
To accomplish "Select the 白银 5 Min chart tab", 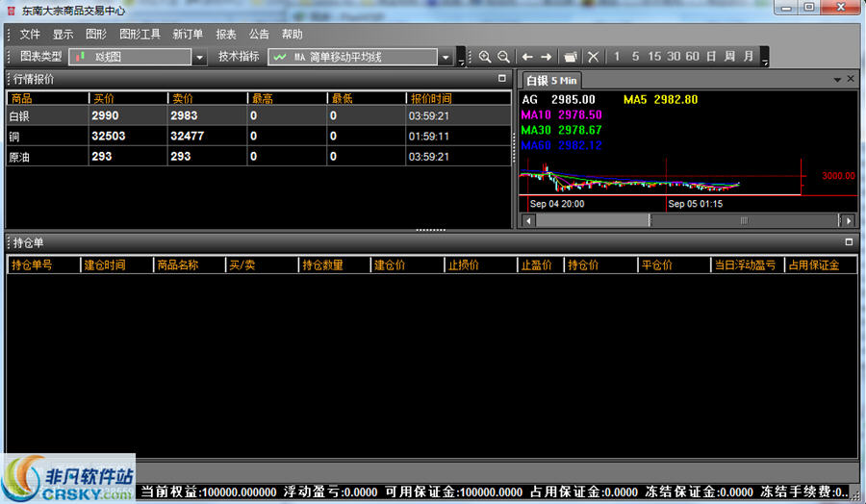I will [551, 81].
